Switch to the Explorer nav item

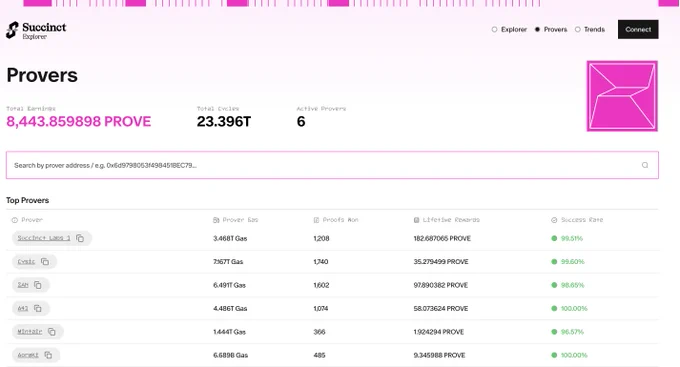pos(509,29)
